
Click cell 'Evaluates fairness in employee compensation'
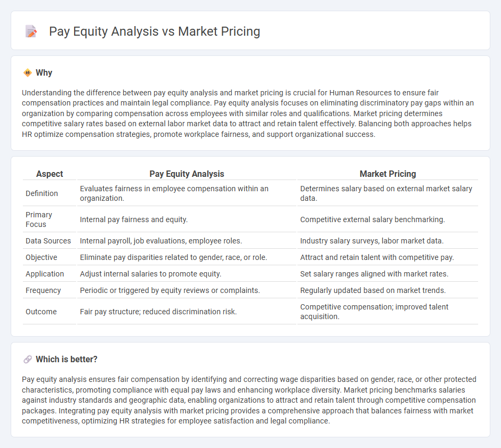[x=187, y=193]
